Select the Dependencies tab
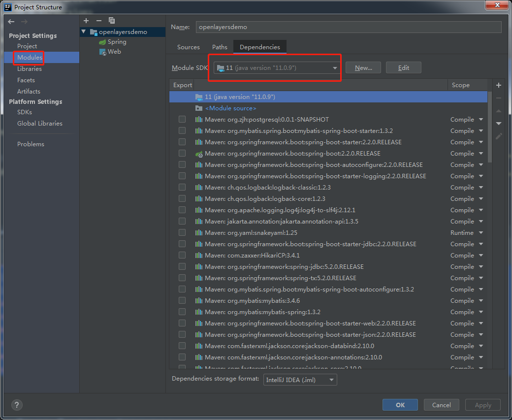Screen dimensions: 512x420 260,47
